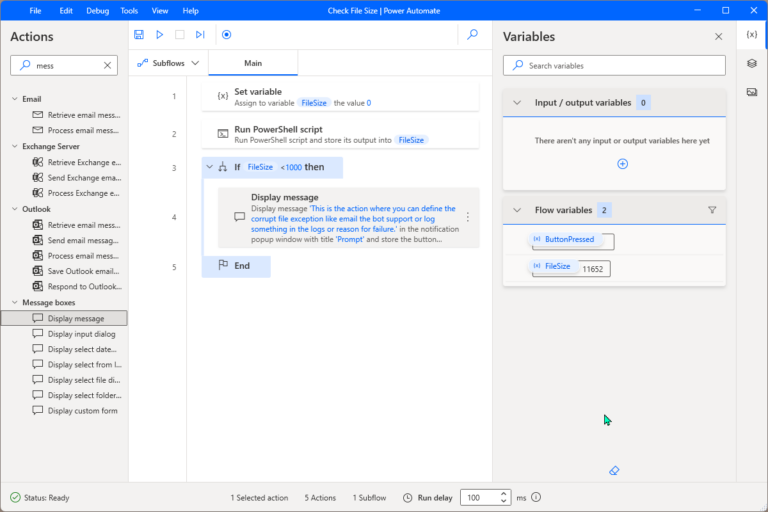Collapse the Message boxes group
The height and width of the screenshot is (512, 768).
pos(15,302)
